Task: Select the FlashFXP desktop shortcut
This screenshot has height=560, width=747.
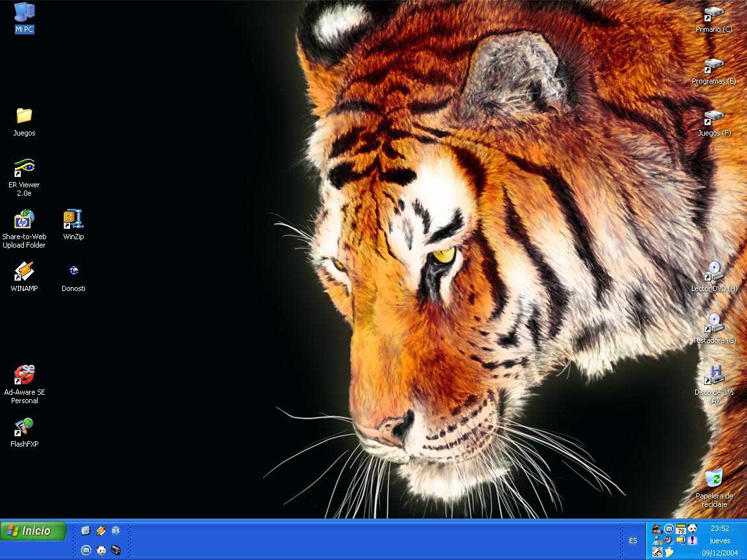Action: (x=24, y=427)
